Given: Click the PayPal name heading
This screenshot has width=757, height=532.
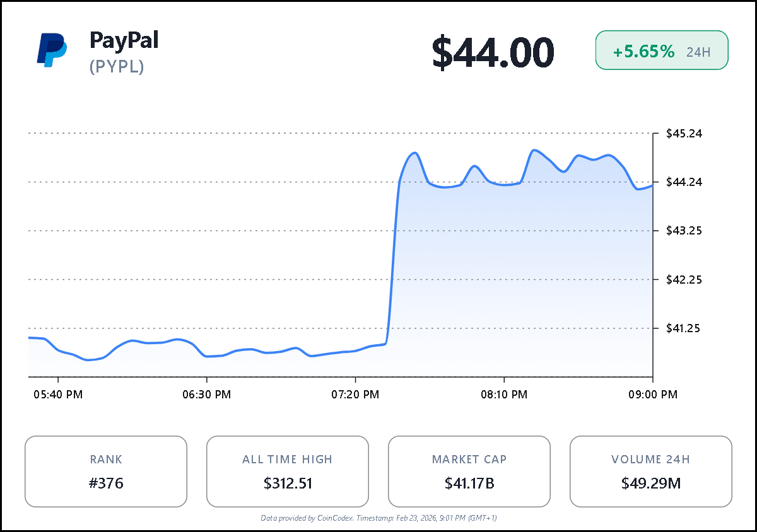Looking at the screenshot, I should click(x=124, y=40).
